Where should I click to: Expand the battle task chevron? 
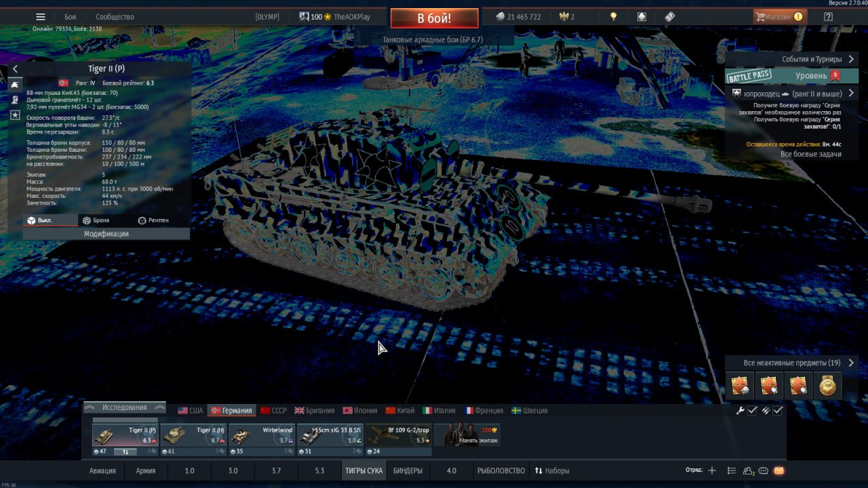click(851, 94)
